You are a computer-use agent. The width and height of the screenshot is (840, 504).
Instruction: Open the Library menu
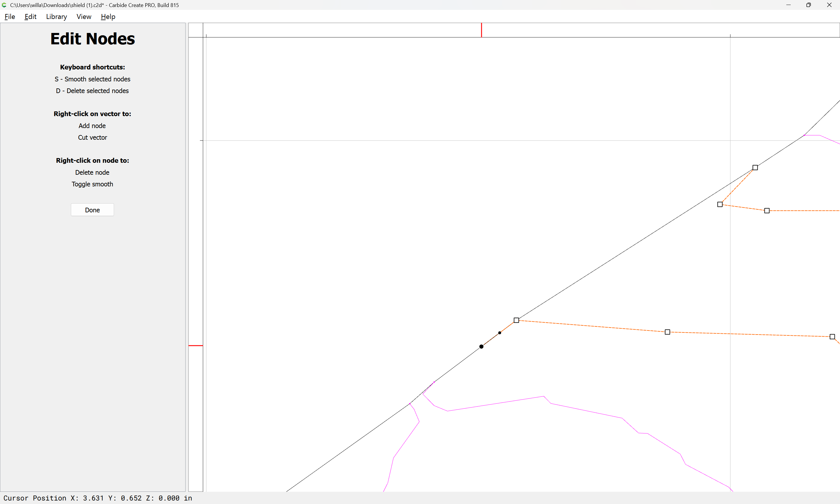click(x=56, y=17)
